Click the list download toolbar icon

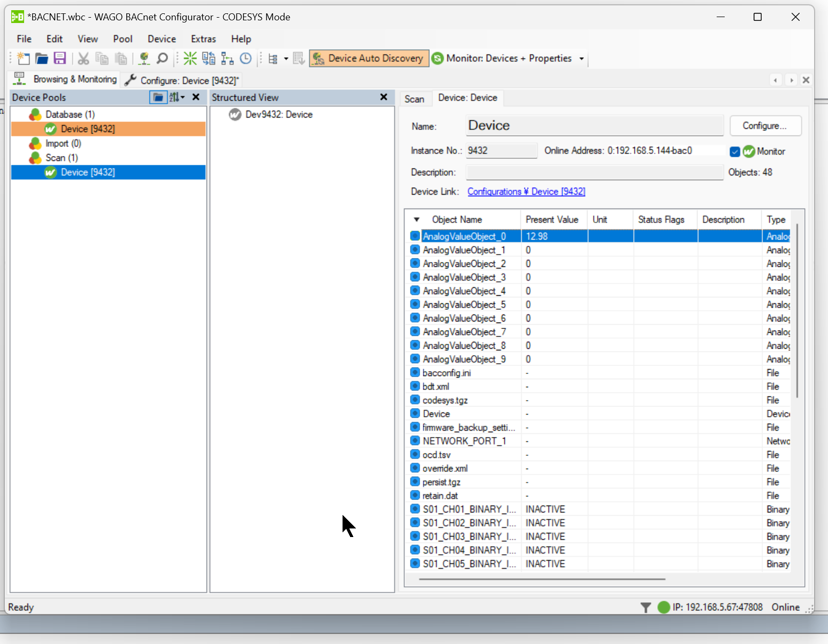pos(299,58)
